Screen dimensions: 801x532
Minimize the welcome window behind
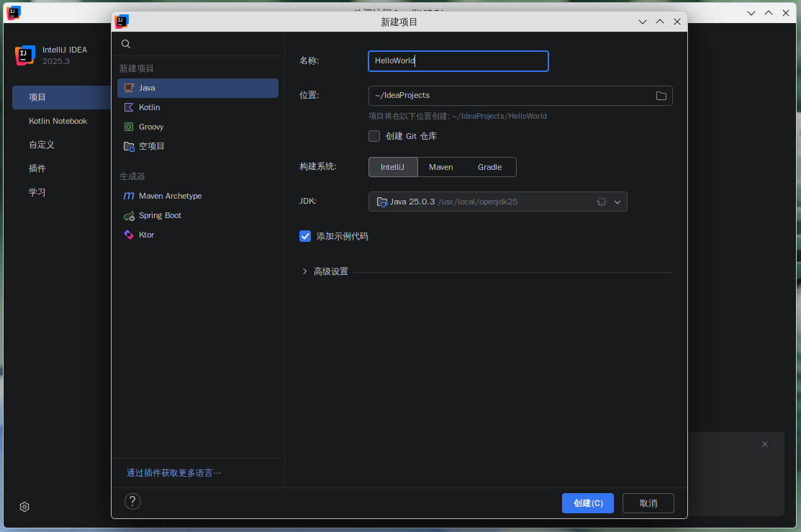[x=751, y=13]
